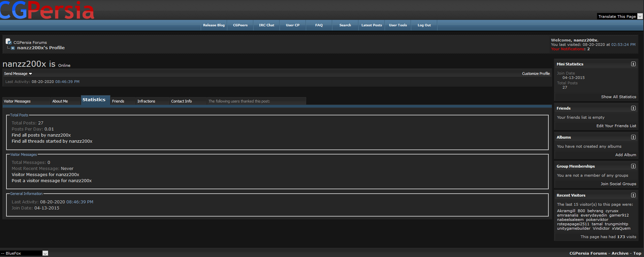The height and width of the screenshot is (257, 644).
Task: Click Show All Statistics
Action: pos(618,97)
